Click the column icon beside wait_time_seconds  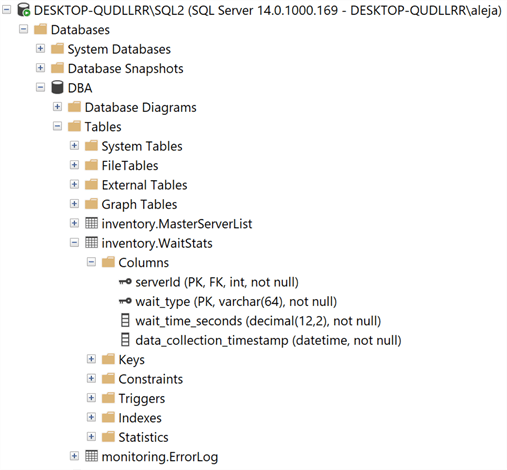tap(125, 320)
